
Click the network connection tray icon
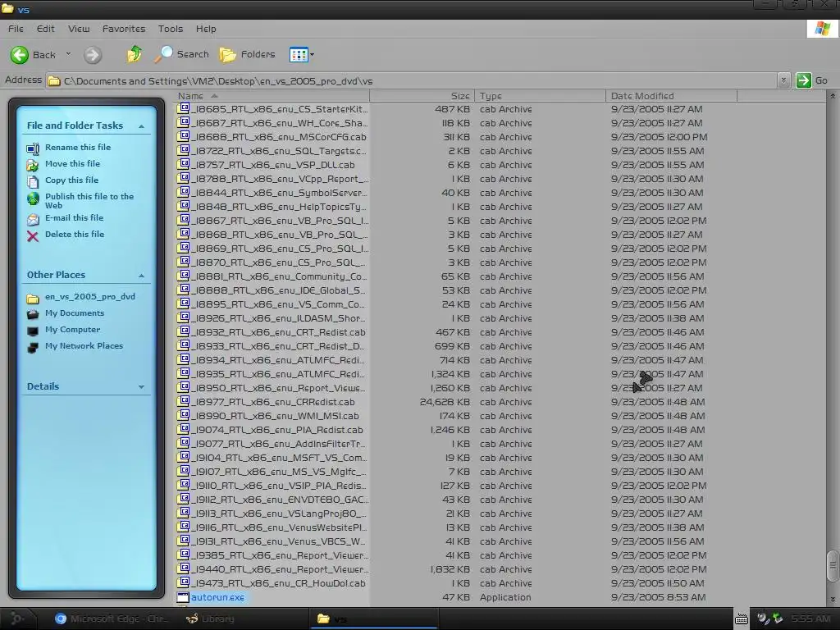click(x=778, y=619)
